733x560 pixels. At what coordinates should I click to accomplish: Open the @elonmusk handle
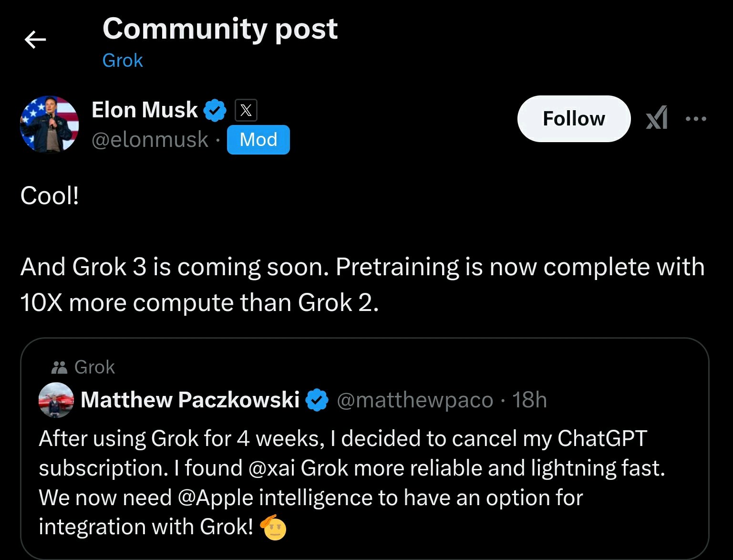click(x=150, y=140)
